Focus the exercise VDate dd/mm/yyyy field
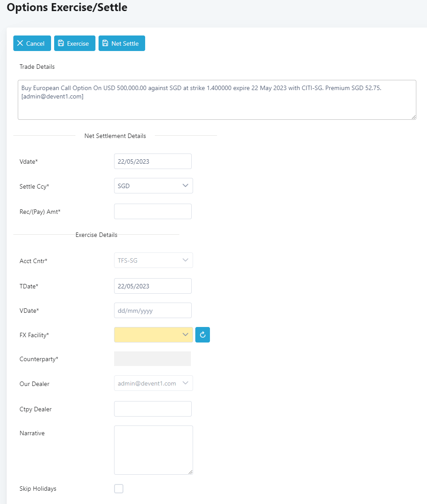The height and width of the screenshot is (504, 427). tap(153, 311)
